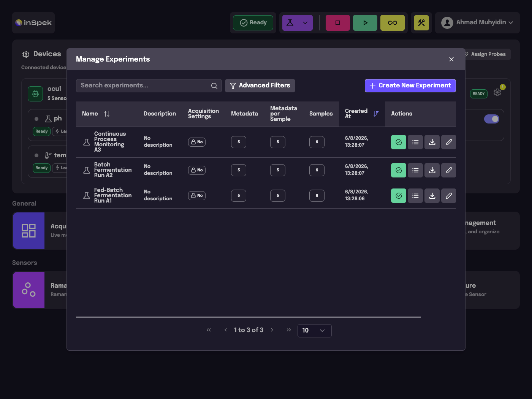Click the green play acquisition button
Viewport: 532px width, 399px height.
click(x=365, y=23)
